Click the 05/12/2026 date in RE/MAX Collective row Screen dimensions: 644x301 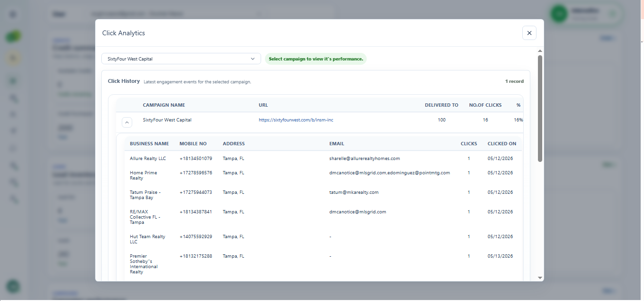click(x=500, y=212)
